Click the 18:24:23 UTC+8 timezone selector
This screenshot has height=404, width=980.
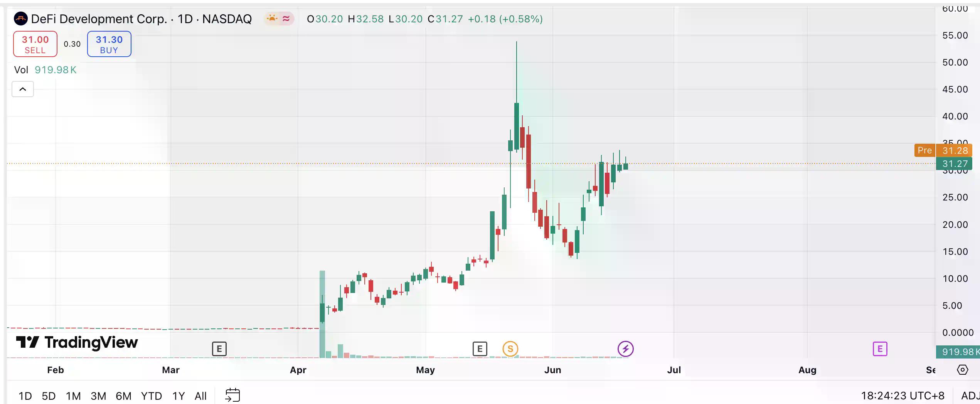[x=903, y=396]
